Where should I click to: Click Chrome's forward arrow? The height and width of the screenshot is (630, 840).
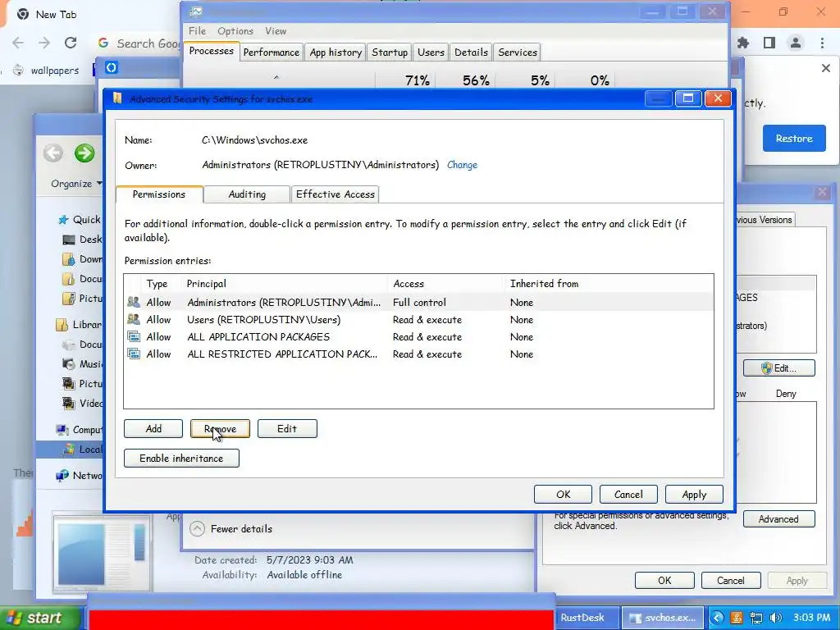coord(44,43)
